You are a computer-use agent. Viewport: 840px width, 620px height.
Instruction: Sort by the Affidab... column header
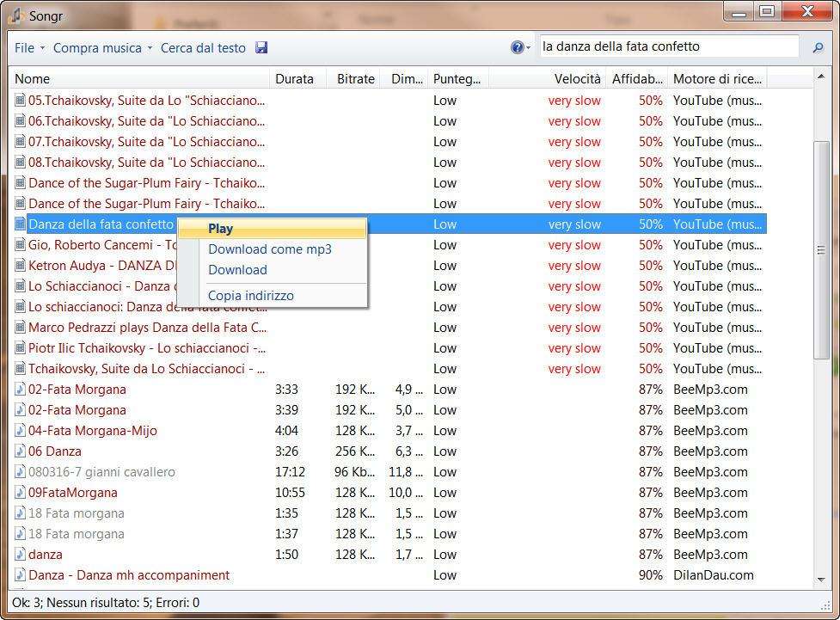(x=637, y=79)
